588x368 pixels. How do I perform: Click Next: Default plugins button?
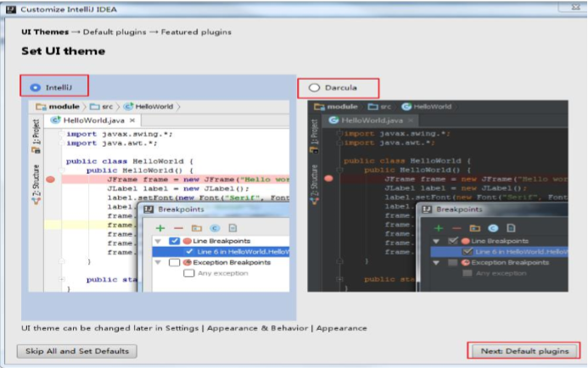click(524, 350)
